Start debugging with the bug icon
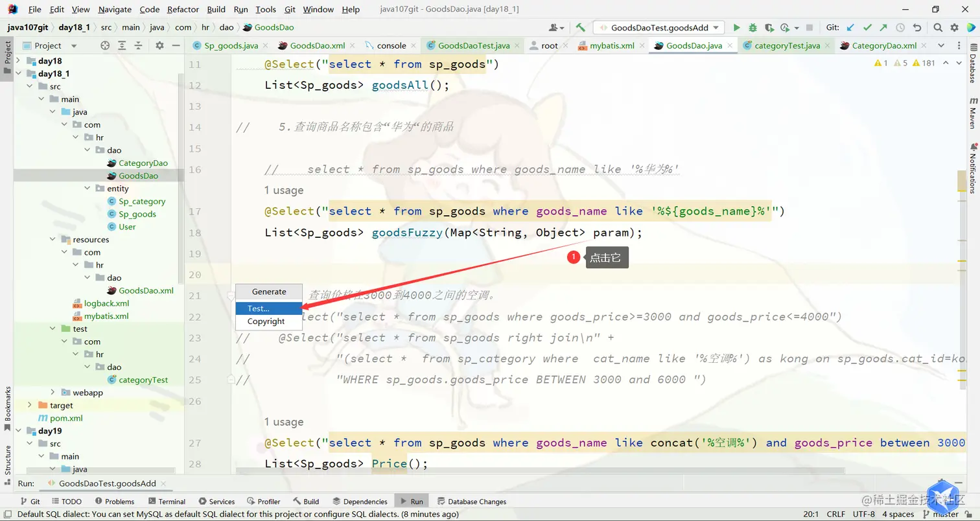Image resolution: width=980 pixels, height=521 pixels. (752, 28)
